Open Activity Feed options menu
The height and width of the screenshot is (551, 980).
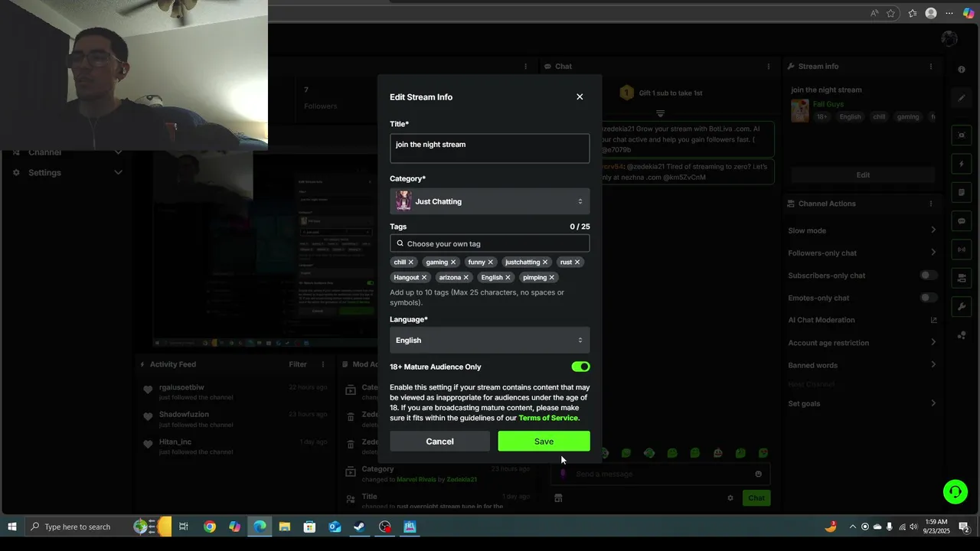click(x=323, y=364)
